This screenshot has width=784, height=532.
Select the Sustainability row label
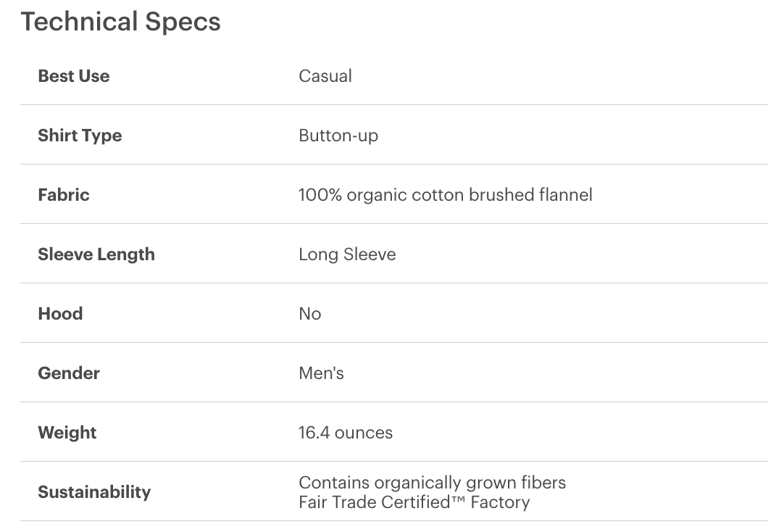pos(94,493)
